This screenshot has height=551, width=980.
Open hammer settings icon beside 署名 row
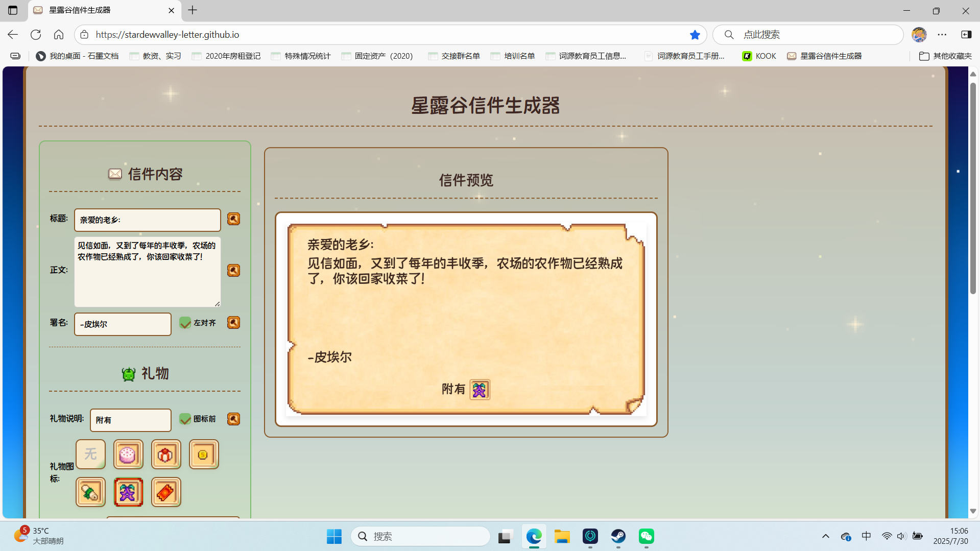click(x=233, y=323)
